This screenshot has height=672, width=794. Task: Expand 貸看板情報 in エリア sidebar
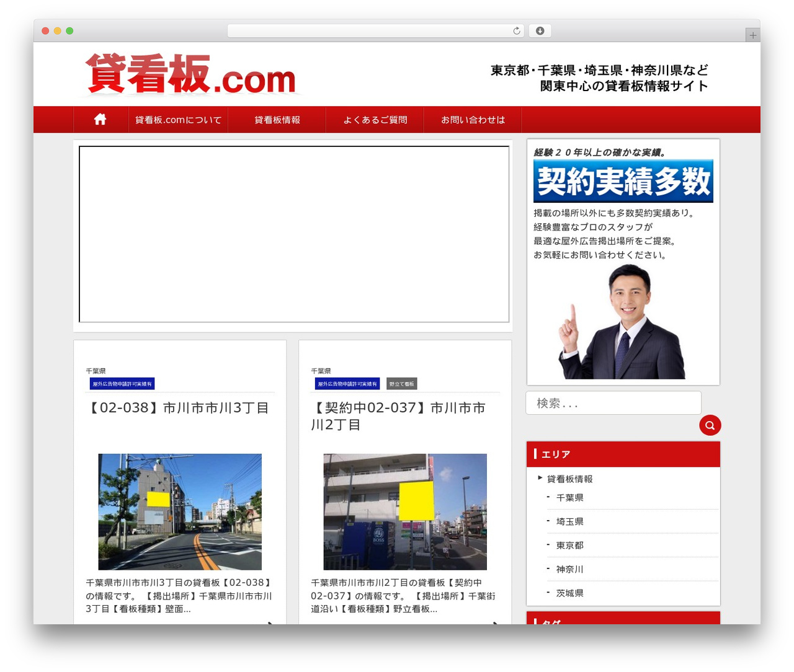pos(569,479)
